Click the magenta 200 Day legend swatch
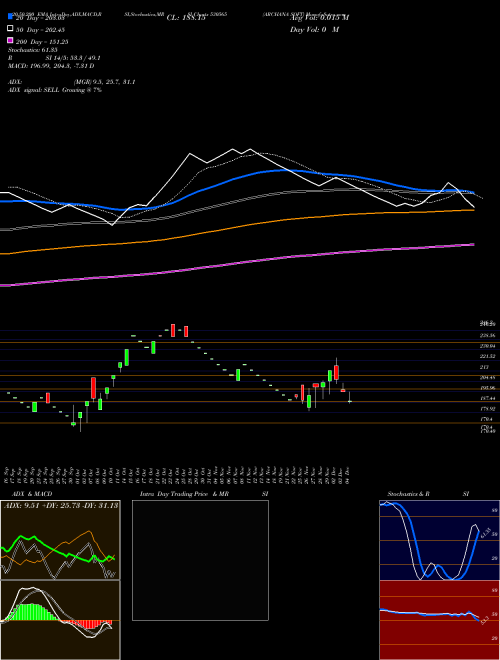The width and height of the screenshot is (500, 660). coord(11,41)
